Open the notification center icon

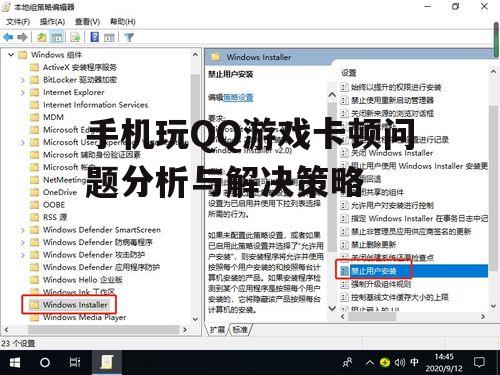(x=479, y=362)
